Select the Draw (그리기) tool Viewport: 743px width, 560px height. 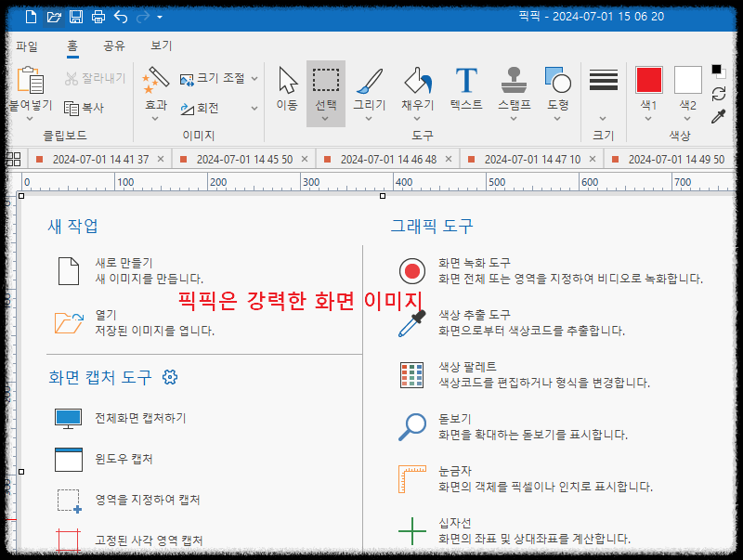pyautogui.click(x=370, y=88)
